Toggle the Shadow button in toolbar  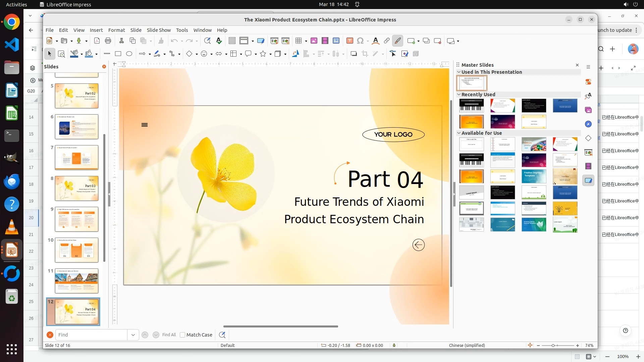[354, 54]
